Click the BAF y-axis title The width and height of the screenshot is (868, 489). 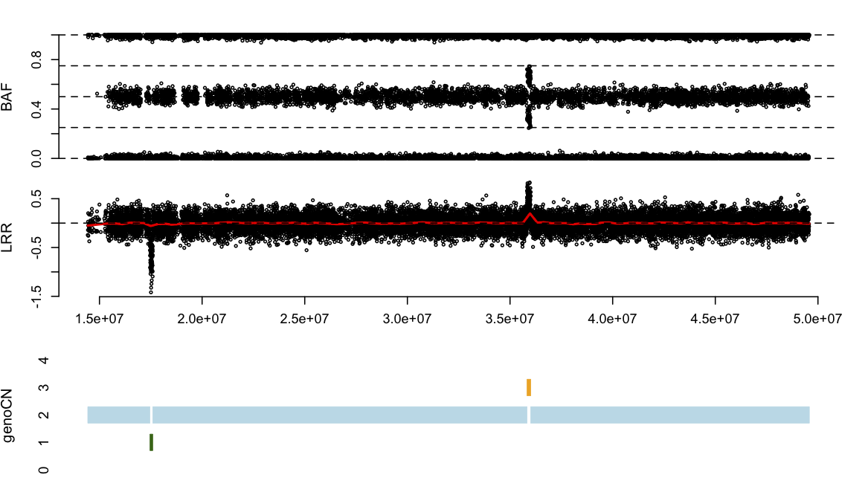point(8,97)
